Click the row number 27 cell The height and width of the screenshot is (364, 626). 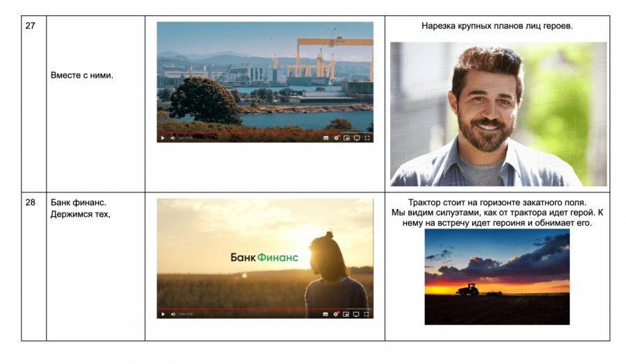point(34,104)
